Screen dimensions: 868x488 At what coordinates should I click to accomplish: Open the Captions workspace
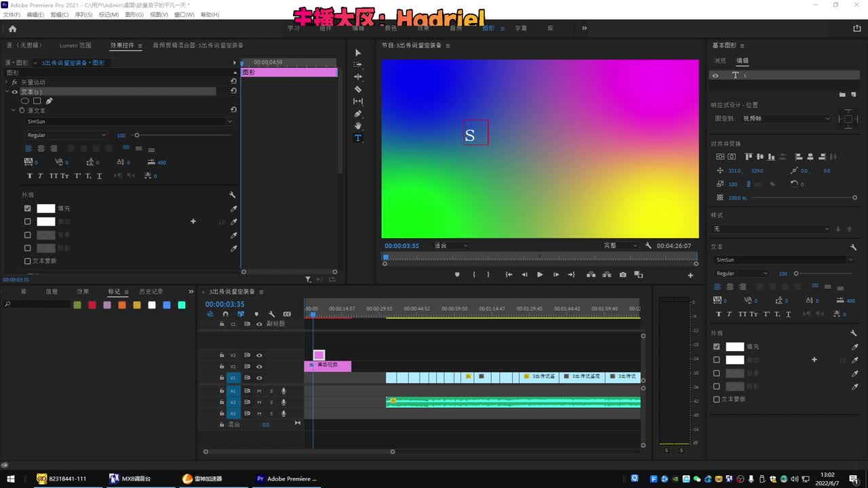point(521,28)
